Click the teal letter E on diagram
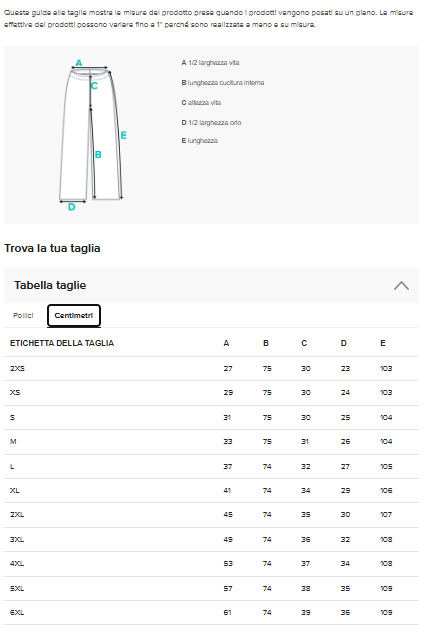The height and width of the screenshot is (641, 429). point(124,135)
